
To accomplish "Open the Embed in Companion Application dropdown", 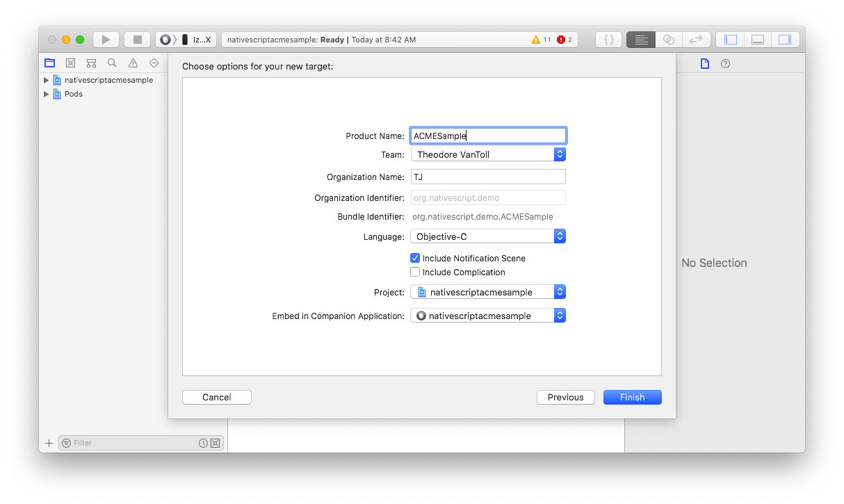I will pos(488,316).
